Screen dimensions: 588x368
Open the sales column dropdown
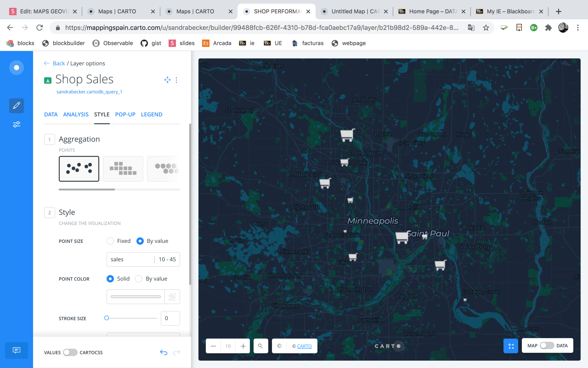pos(131,259)
